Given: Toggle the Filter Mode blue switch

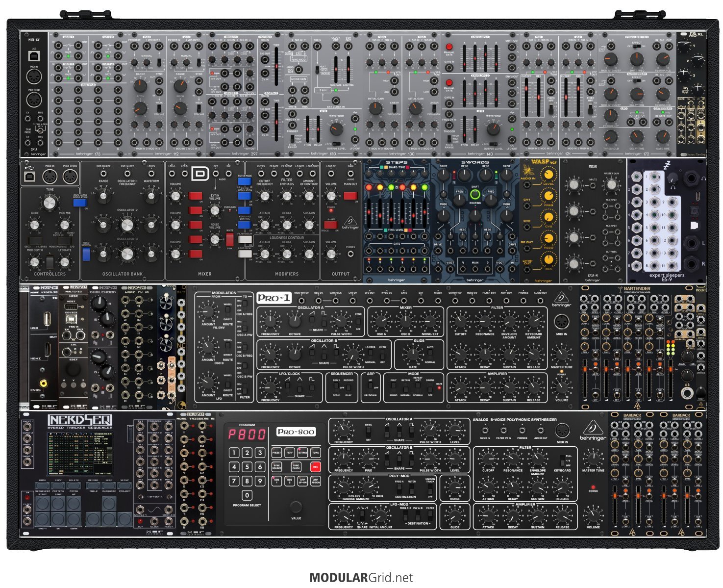Looking at the screenshot, I should point(244,181).
